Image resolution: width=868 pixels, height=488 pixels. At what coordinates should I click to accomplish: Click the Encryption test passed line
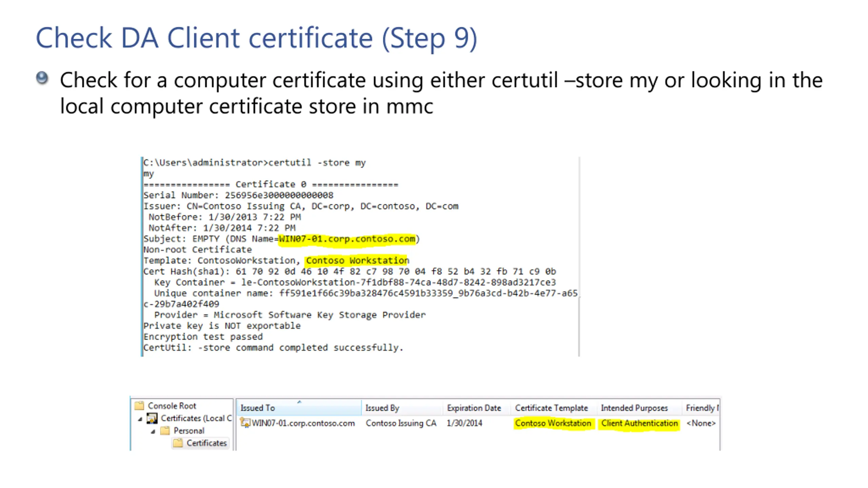point(203,337)
